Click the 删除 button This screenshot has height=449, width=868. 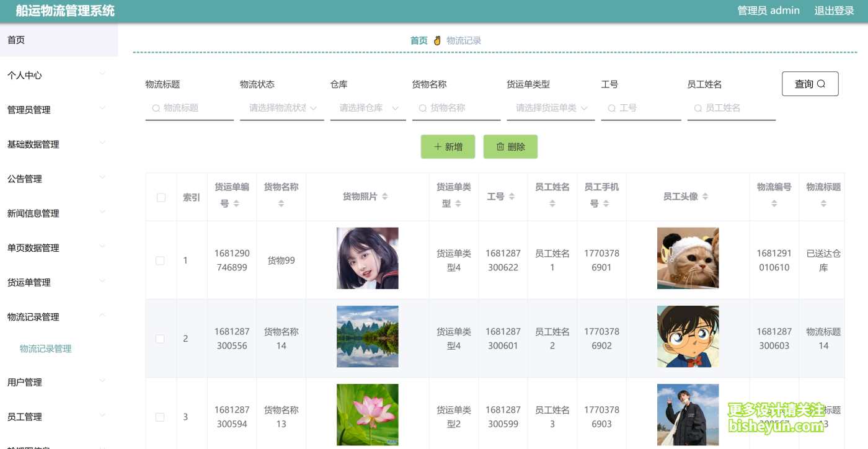tap(510, 147)
